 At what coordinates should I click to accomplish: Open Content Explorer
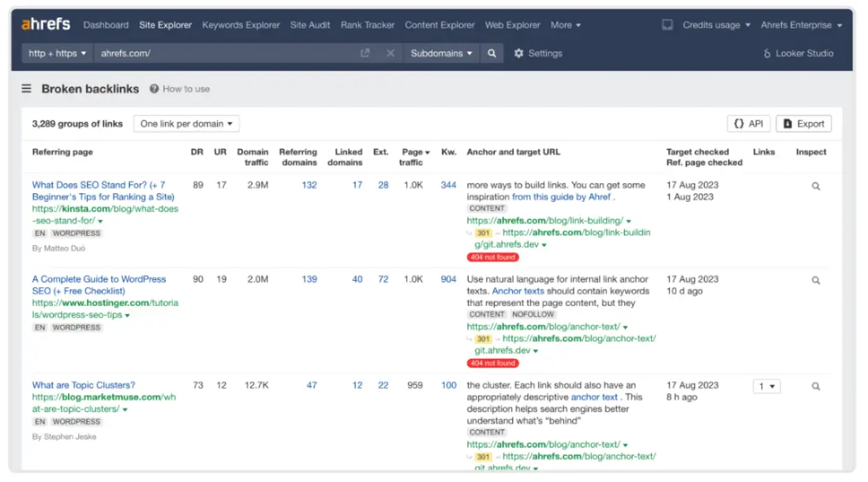click(440, 25)
